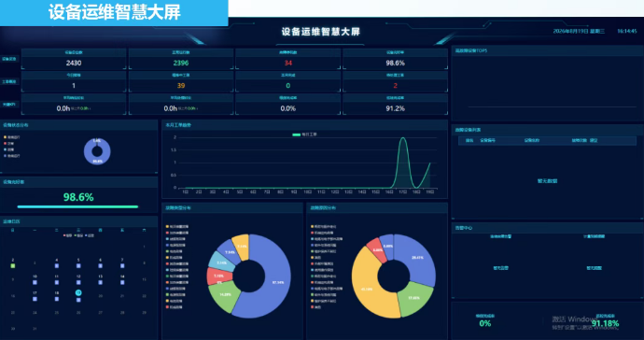Image resolution: width=644 pixels, height=340 pixels.
Task: Click the 16:14:45 clock in the header
Action: click(627, 31)
